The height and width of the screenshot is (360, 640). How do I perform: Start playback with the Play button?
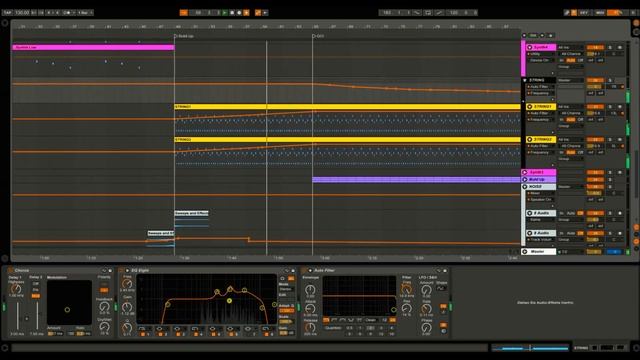pos(224,13)
